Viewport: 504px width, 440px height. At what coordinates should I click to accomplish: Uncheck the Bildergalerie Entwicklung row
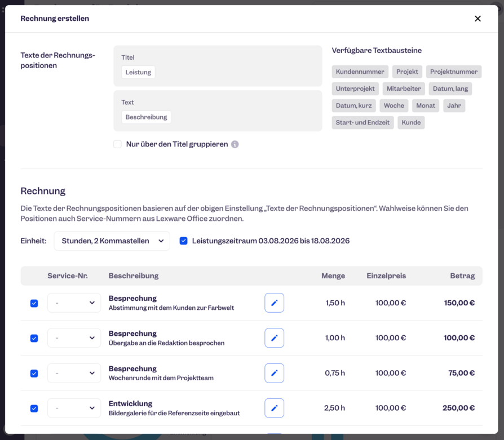[x=34, y=408]
